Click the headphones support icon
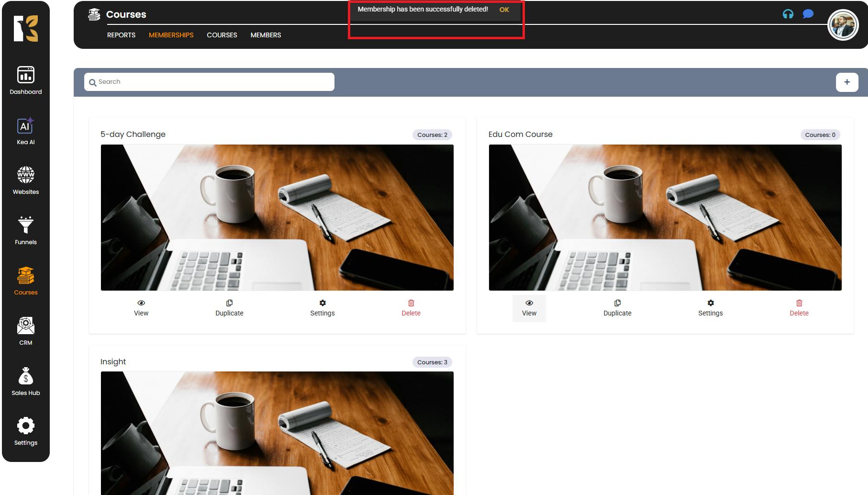 pos(788,14)
